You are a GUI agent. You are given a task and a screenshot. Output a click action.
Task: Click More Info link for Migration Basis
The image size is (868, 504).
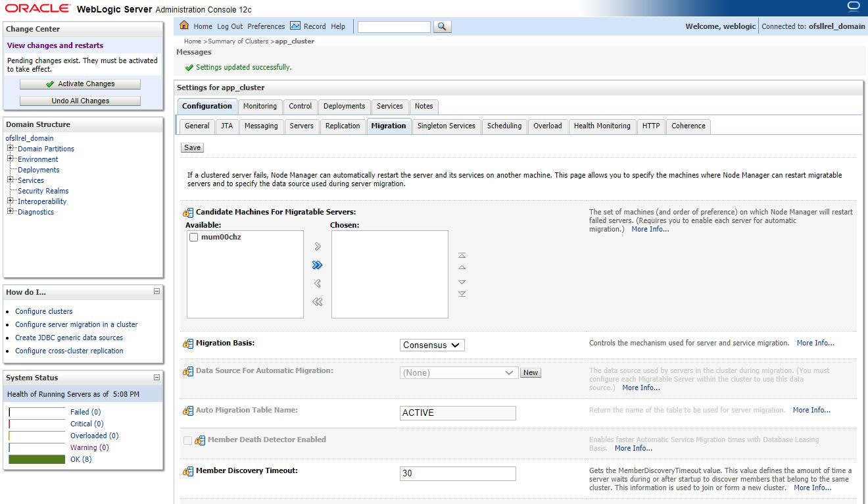tap(815, 343)
